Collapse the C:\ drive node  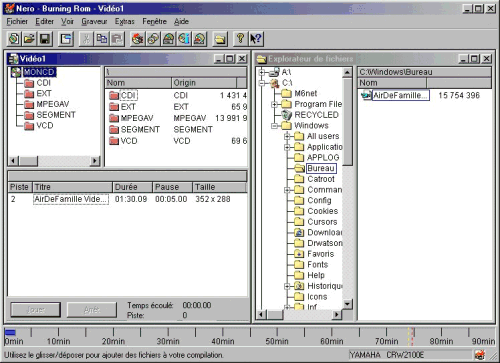coord(262,83)
